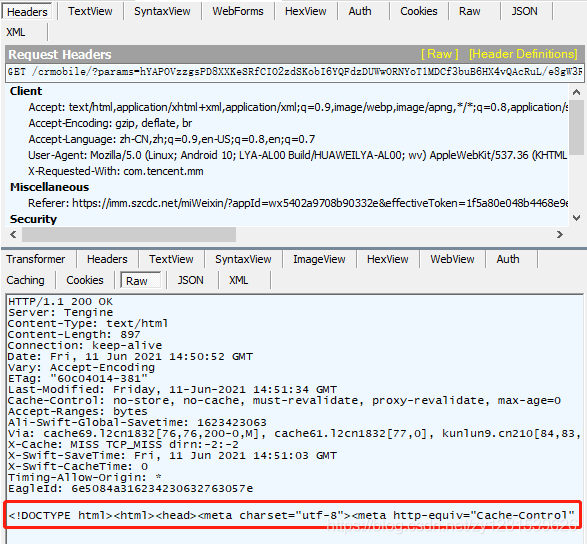587x544 pixels.
Task: Select response HexView tab
Action: [x=387, y=259]
